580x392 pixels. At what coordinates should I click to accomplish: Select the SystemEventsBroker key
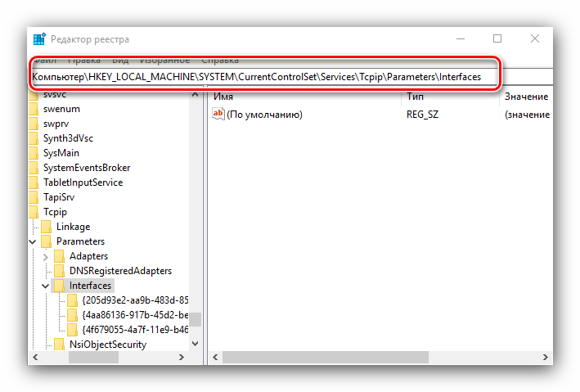point(87,168)
